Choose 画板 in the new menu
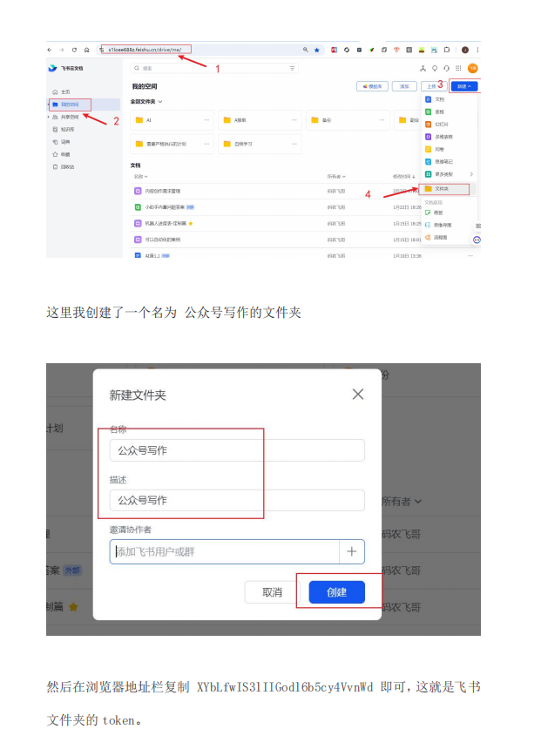This screenshot has width=541, height=756. pyautogui.click(x=449, y=213)
